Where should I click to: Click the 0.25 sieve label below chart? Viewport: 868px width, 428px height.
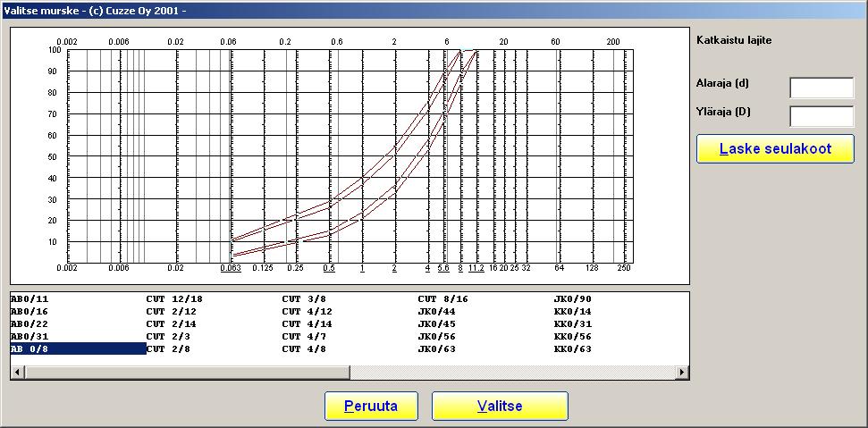296,268
